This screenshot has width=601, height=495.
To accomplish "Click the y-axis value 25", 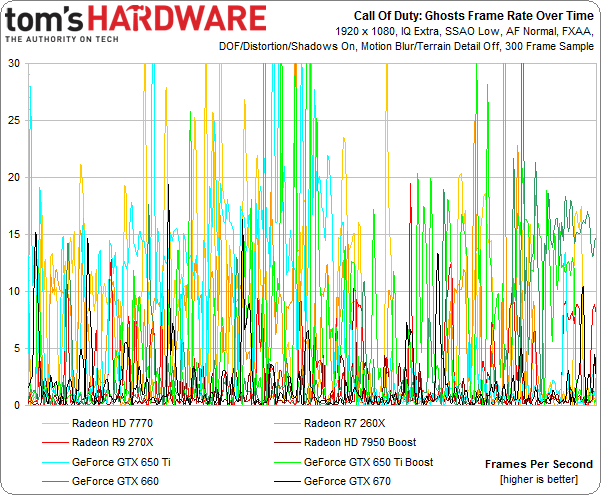I will coord(14,120).
